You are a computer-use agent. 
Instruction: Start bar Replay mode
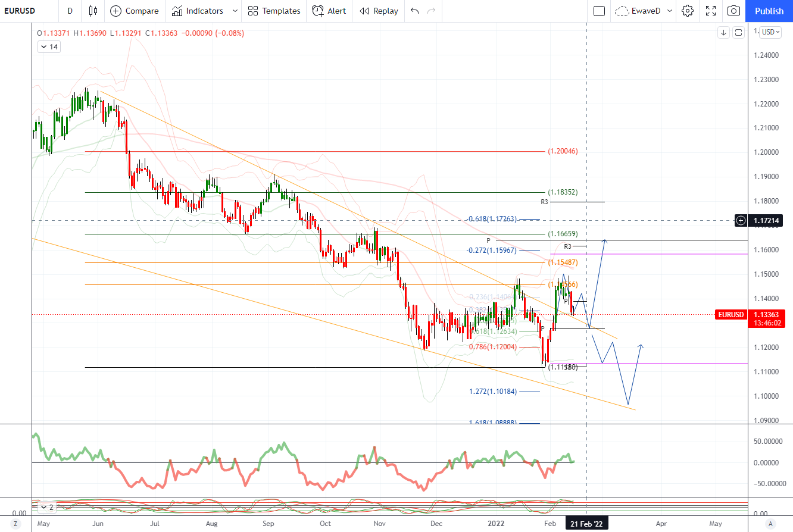click(x=379, y=11)
